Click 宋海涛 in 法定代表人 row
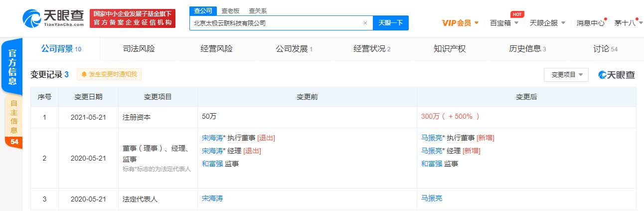The height and width of the screenshot is (211, 644). [x=212, y=199]
